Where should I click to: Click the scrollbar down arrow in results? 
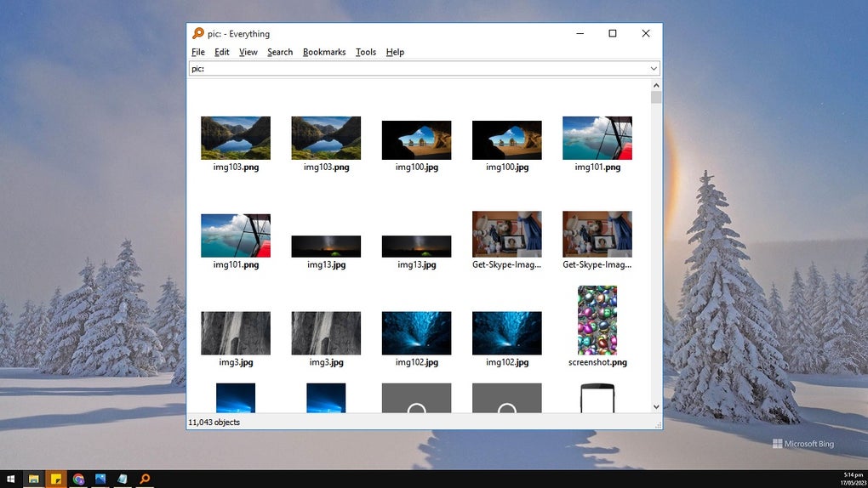point(656,406)
